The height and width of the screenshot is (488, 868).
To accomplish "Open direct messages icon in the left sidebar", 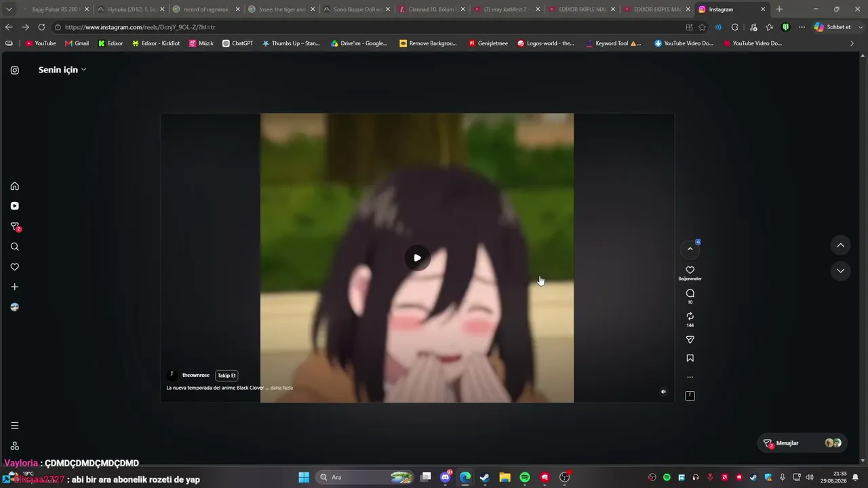I will [x=14, y=226].
